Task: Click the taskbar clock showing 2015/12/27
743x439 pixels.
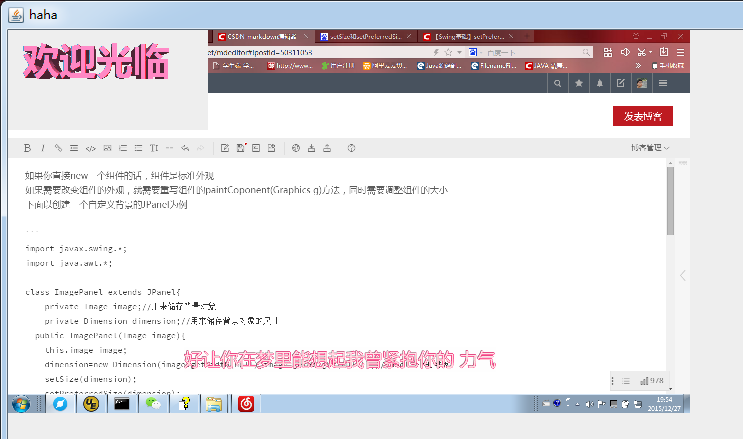Action: click(664, 404)
